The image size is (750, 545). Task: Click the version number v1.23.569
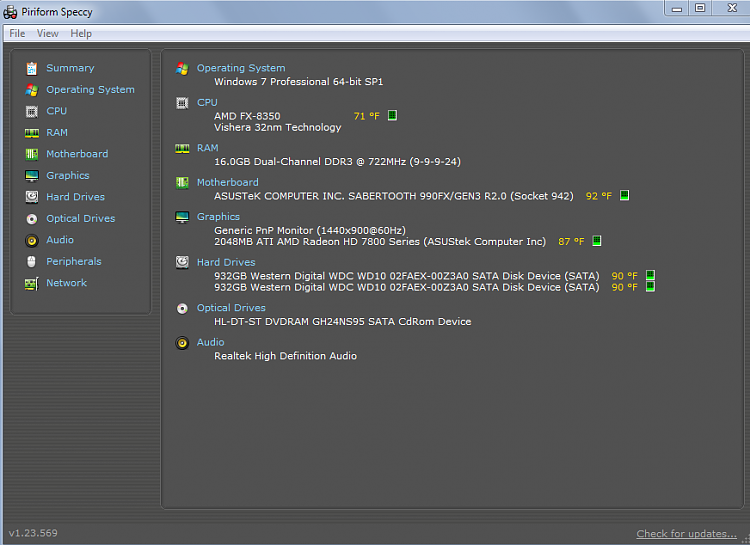click(33, 533)
